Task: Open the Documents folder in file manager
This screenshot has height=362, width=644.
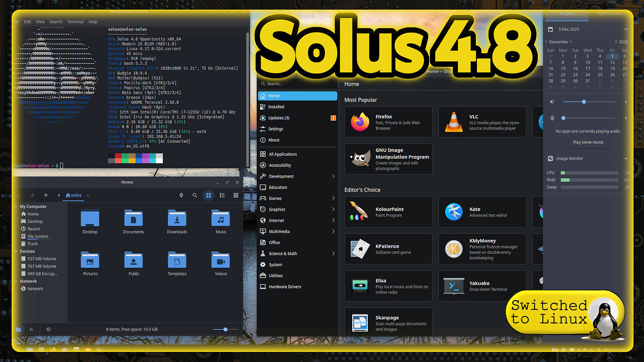Action: (x=133, y=221)
